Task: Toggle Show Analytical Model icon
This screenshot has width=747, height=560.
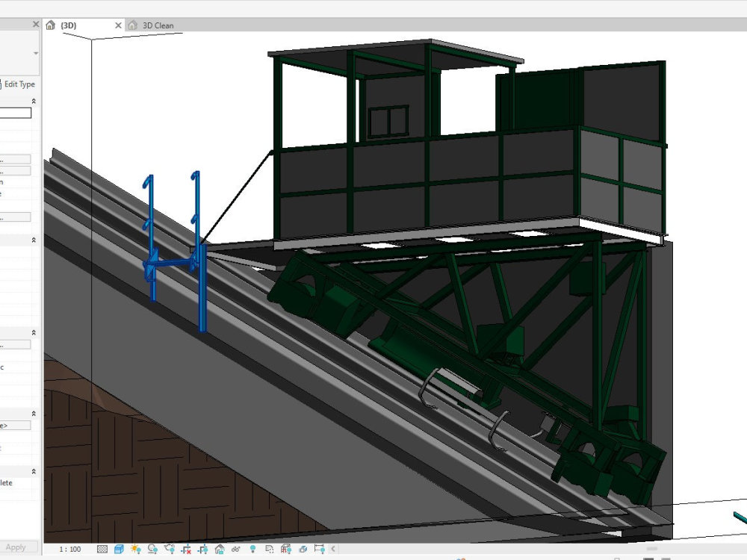Action: pyautogui.click(x=286, y=549)
